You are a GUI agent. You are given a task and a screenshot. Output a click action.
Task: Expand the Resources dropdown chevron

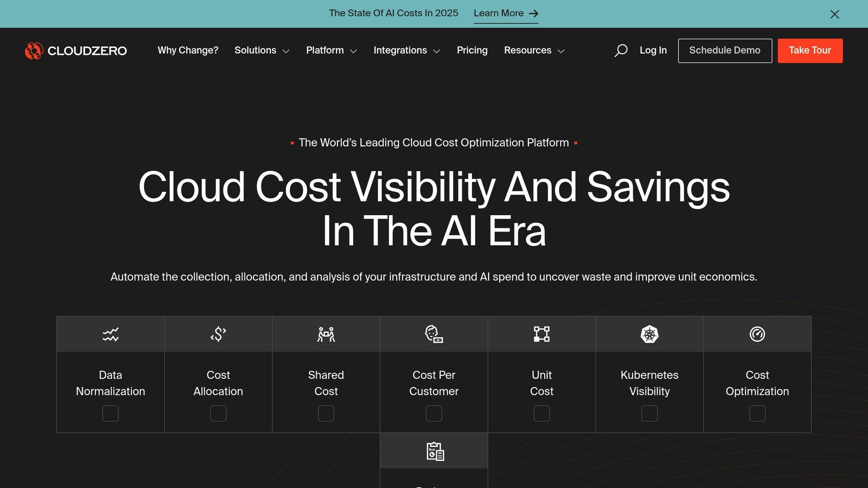tap(561, 51)
